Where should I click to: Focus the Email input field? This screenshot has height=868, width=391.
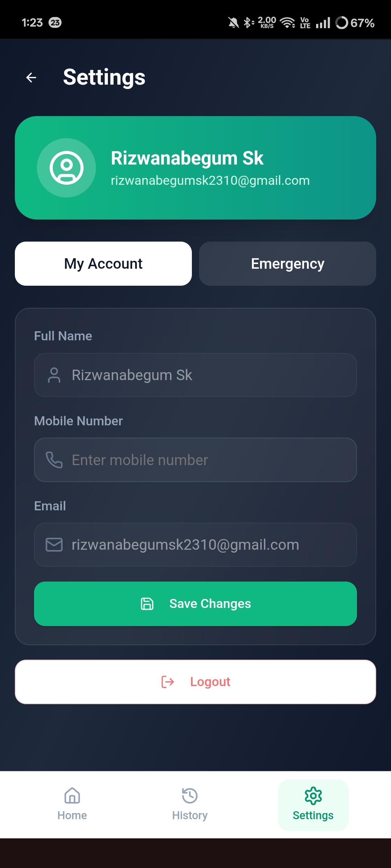(x=195, y=545)
